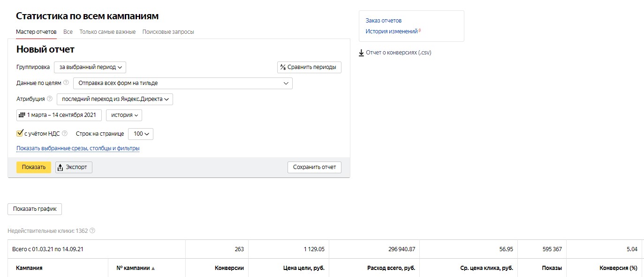Click help icon next to Данные по целям
Screen dimensions: 644x277
point(66,83)
